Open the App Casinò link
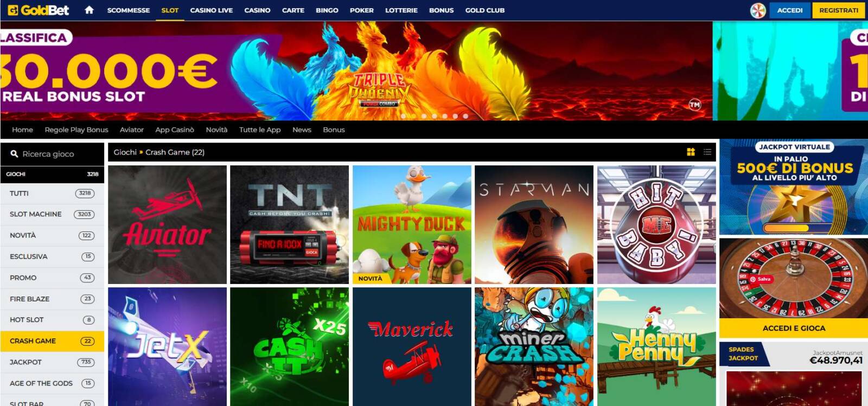Viewport: 868px width, 406px height. click(x=175, y=130)
